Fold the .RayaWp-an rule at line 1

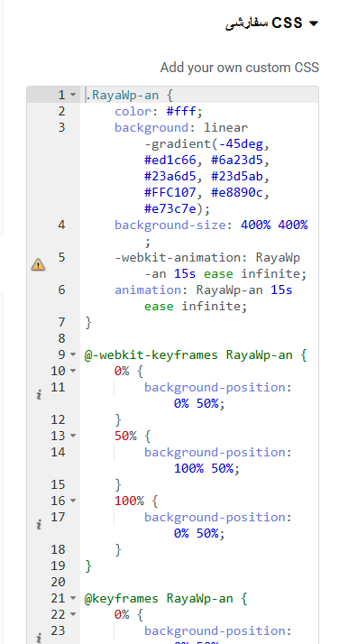[73, 96]
